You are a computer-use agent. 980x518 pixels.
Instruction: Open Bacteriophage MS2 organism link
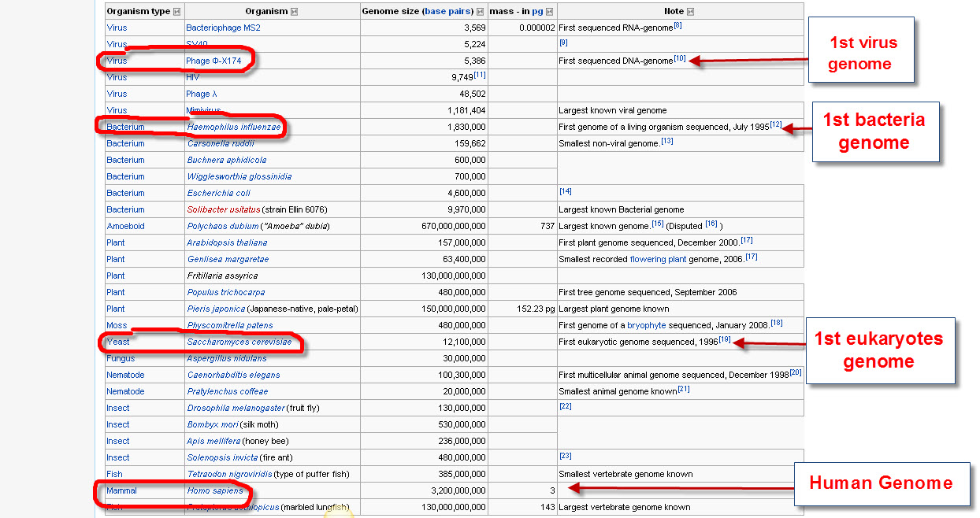tap(223, 28)
